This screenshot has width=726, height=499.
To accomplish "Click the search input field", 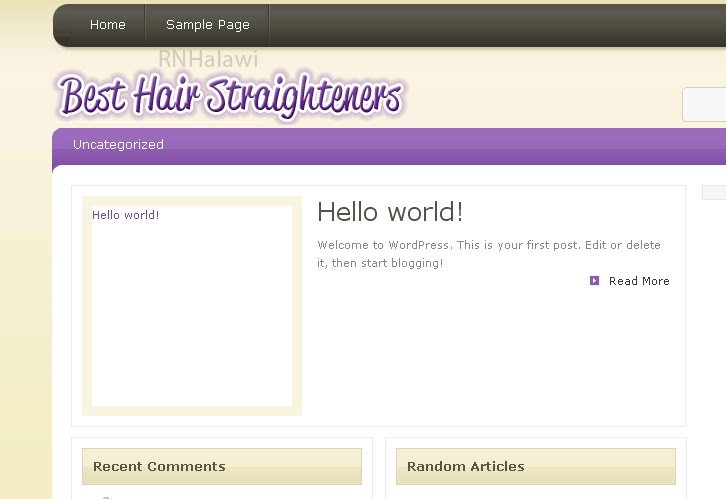I will (x=704, y=104).
